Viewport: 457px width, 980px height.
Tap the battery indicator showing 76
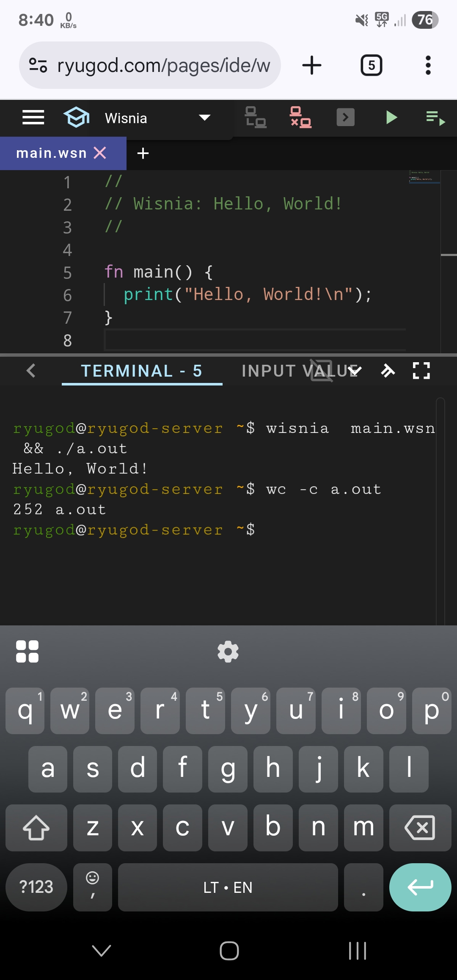pos(425,20)
